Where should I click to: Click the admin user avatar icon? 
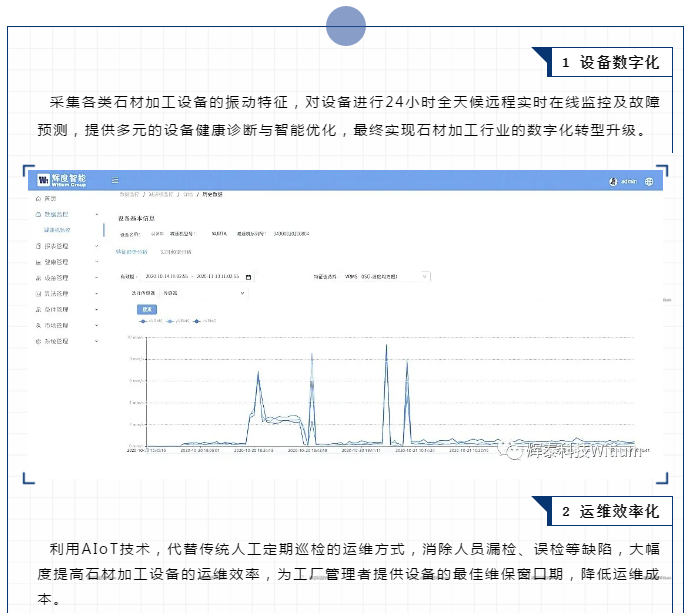pyautogui.click(x=613, y=182)
